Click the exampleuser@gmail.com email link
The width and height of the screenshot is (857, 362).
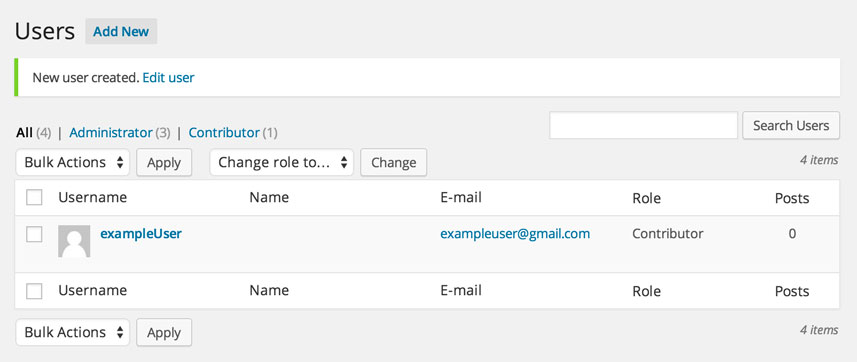[x=515, y=234]
